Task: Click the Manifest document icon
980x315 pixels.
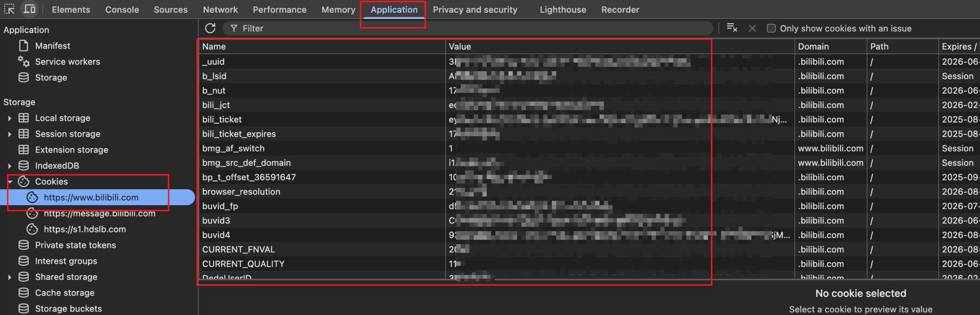Action: [24, 46]
